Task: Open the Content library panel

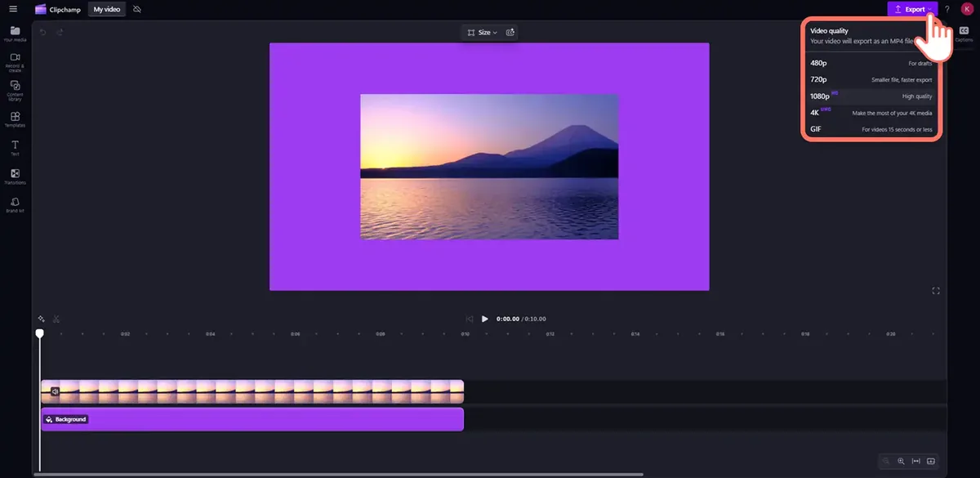Action: pyautogui.click(x=15, y=91)
